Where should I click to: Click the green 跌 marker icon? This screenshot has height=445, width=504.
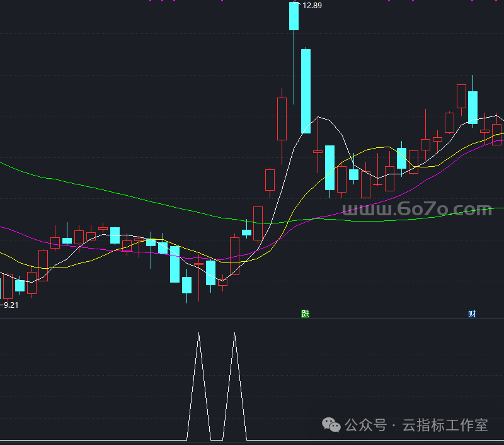coord(306,313)
